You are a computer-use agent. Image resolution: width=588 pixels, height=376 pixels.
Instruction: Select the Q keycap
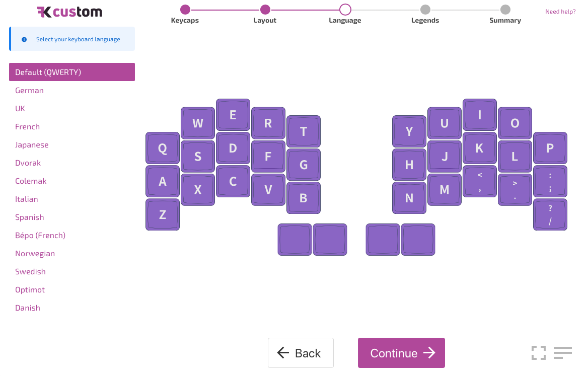click(x=163, y=148)
